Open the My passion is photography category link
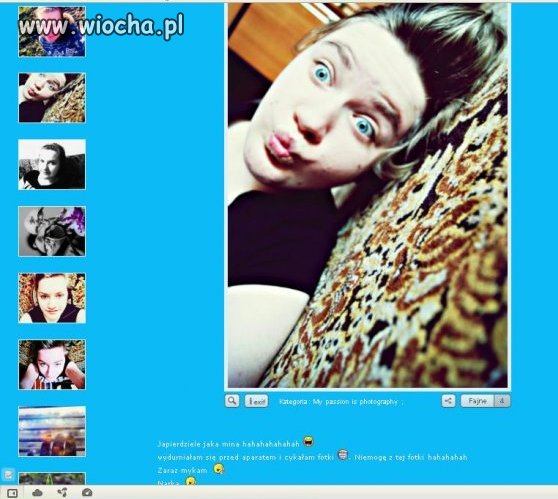 (x=355, y=402)
